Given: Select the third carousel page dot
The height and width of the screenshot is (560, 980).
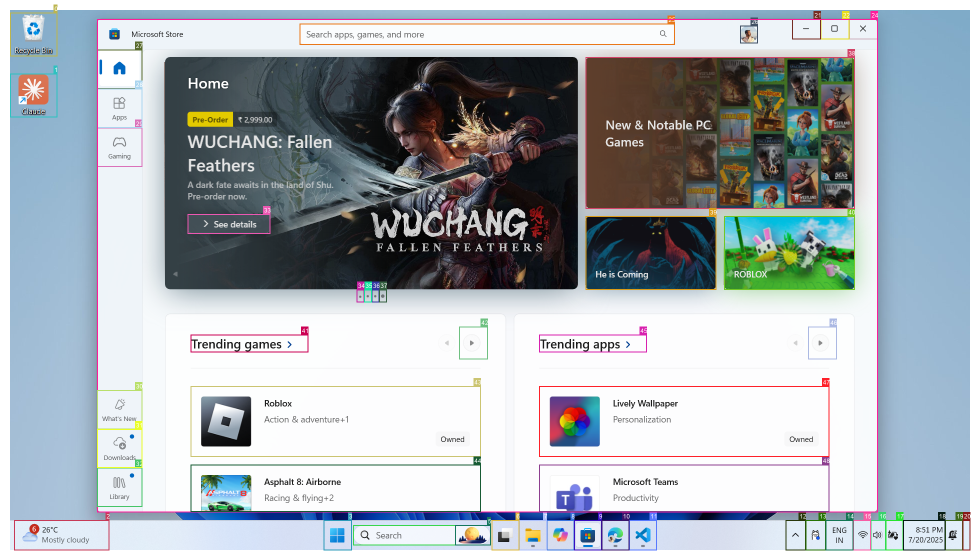Looking at the screenshot, I should click(375, 296).
